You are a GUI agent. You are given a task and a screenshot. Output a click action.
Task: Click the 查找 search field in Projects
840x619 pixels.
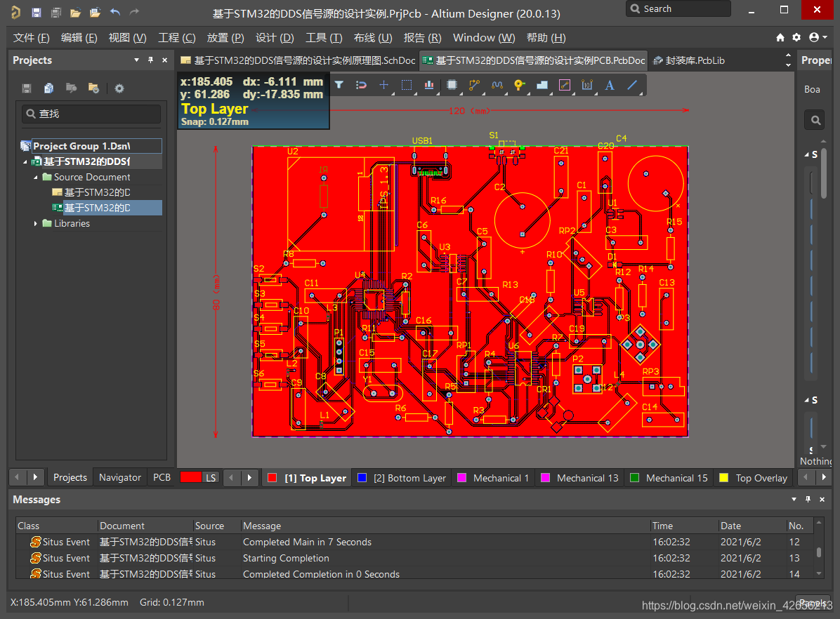tap(91, 114)
